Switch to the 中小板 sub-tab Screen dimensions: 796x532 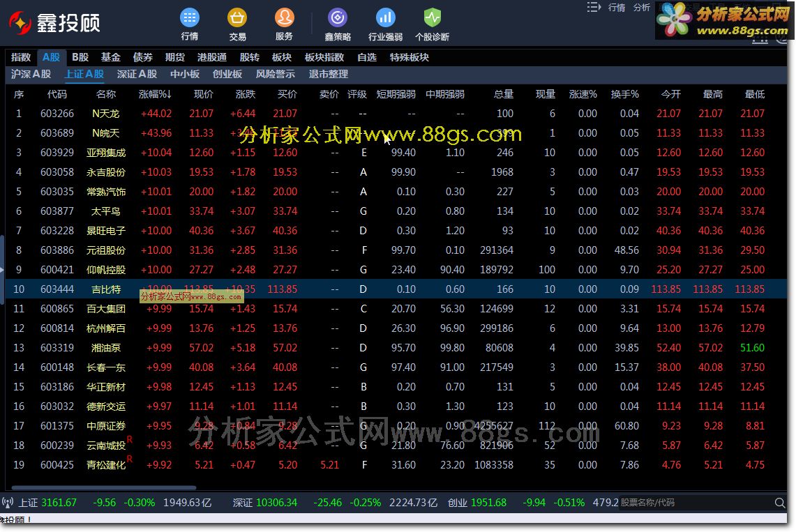(x=185, y=74)
